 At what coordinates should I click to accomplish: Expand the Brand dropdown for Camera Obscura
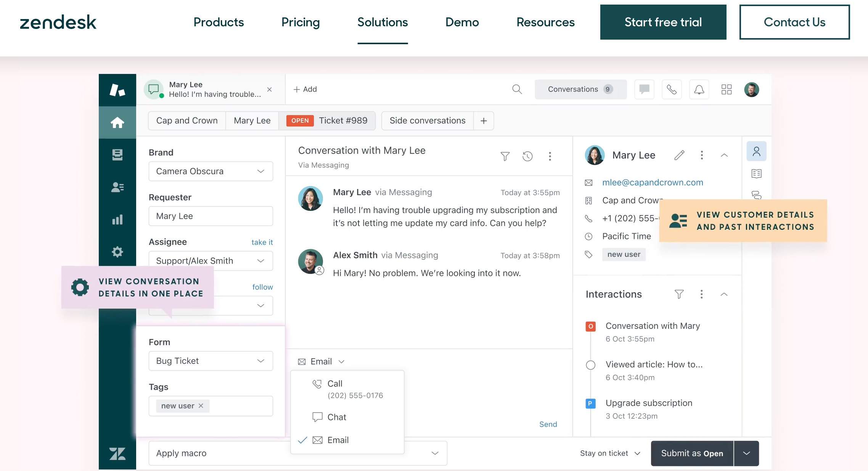point(260,171)
